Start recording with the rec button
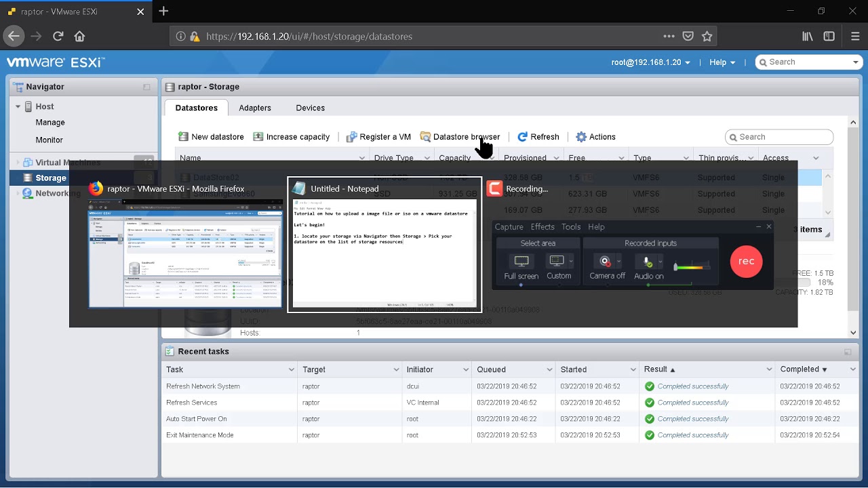The width and height of the screenshot is (868, 488). point(746,261)
